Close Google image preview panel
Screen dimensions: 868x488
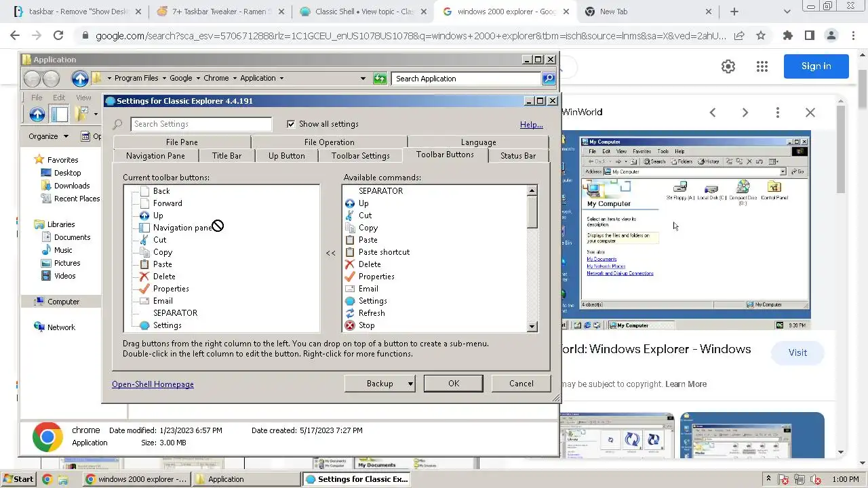tap(810, 113)
